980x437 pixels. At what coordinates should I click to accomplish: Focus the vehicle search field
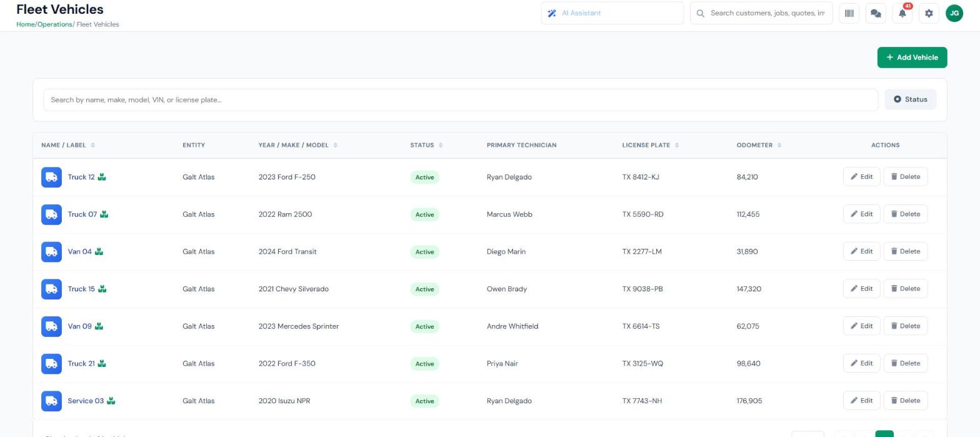461,100
